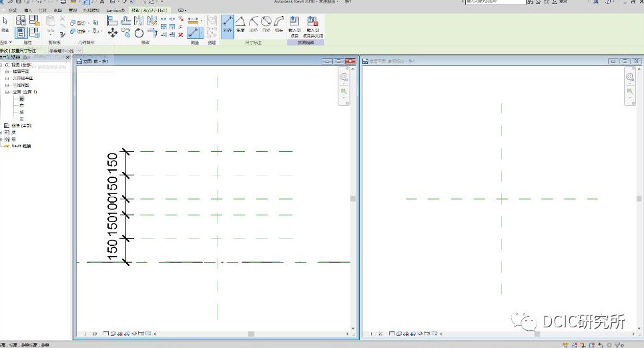This screenshot has width=644, height=348.
Task: Collapse the Views (all) root node
Action: [1, 65]
